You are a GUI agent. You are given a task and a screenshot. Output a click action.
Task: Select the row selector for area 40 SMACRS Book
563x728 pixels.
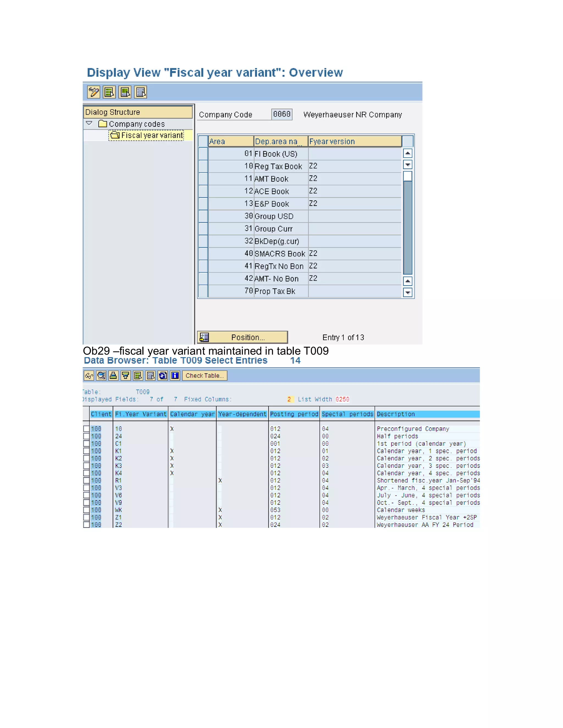tap(203, 254)
